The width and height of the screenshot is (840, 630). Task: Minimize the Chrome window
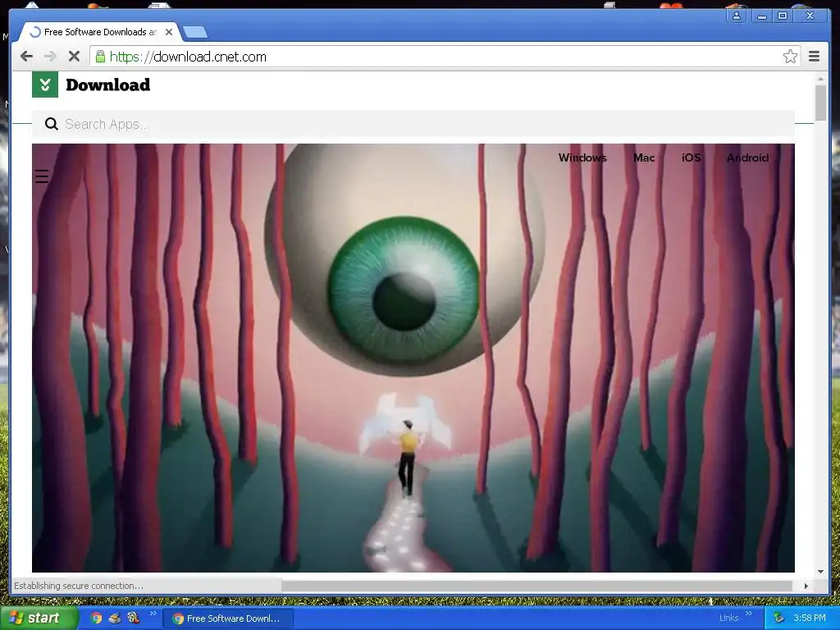click(x=762, y=16)
